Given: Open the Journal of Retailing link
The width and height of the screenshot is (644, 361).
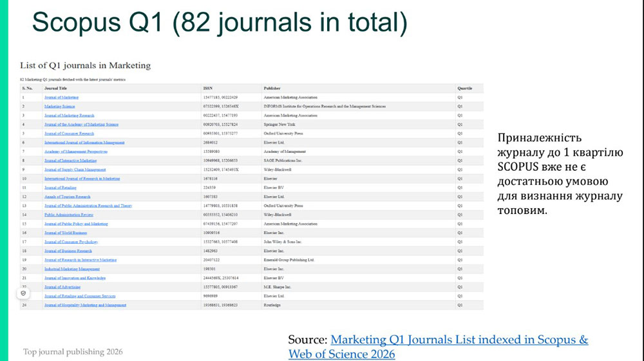Looking at the screenshot, I should coord(61,187).
